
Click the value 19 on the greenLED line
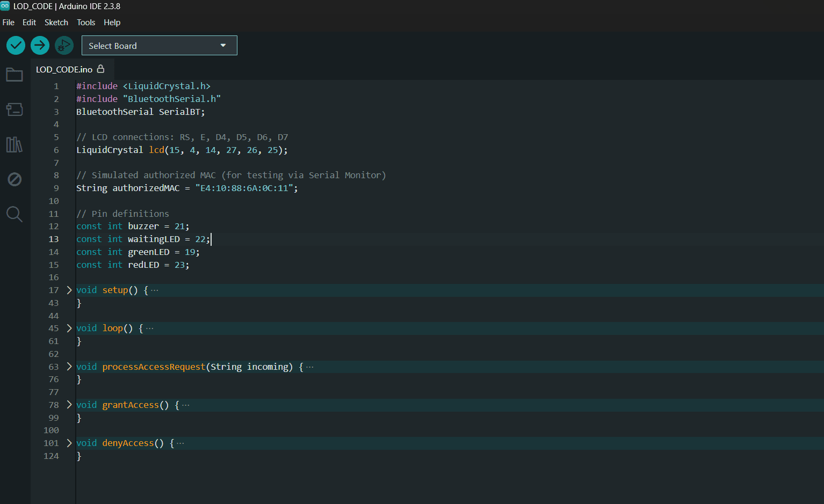coord(190,252)
